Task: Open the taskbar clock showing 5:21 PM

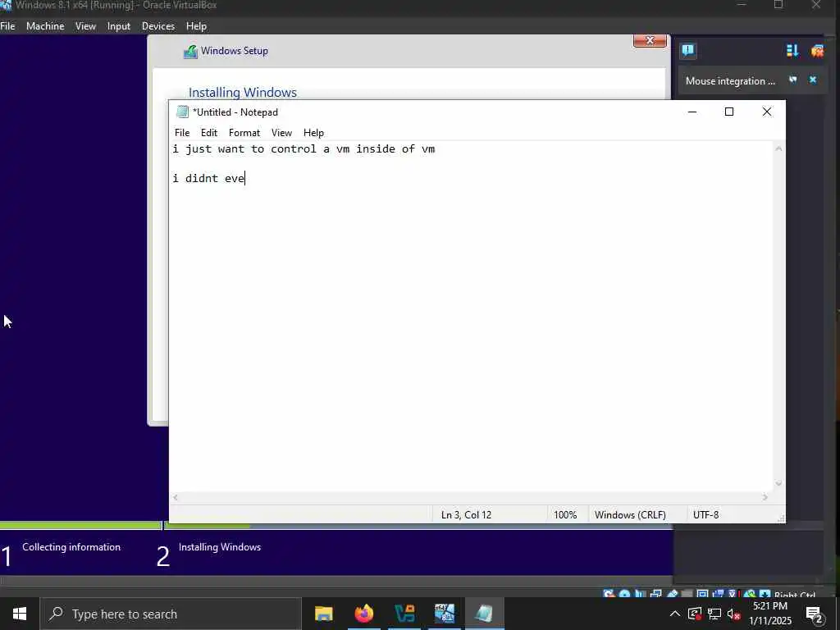Action: coord(770,614)
